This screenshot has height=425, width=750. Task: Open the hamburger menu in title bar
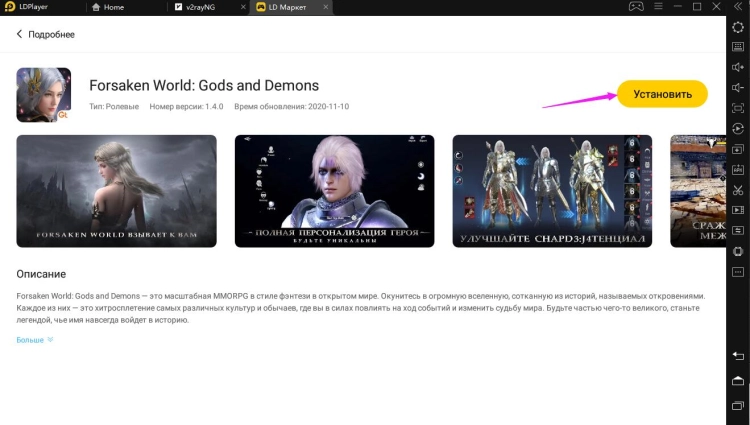(x=659, y=7)
